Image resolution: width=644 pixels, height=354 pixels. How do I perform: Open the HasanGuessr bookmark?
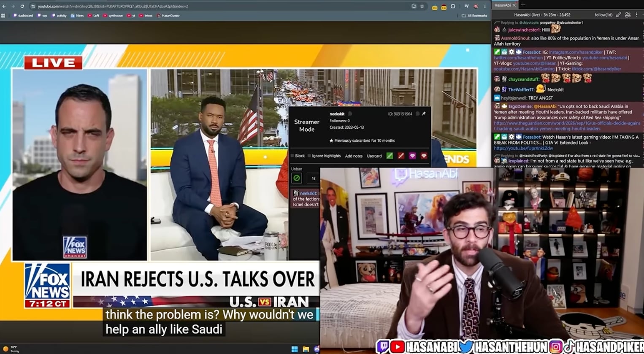[168, 16]
